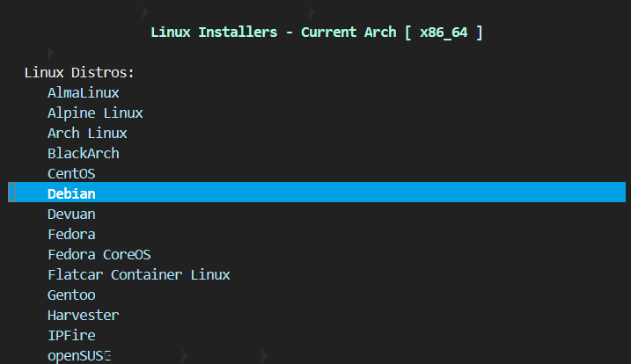Screen dimensions: 631x364
Task: Select Arch Linux installer
Action: click(87, 133)
